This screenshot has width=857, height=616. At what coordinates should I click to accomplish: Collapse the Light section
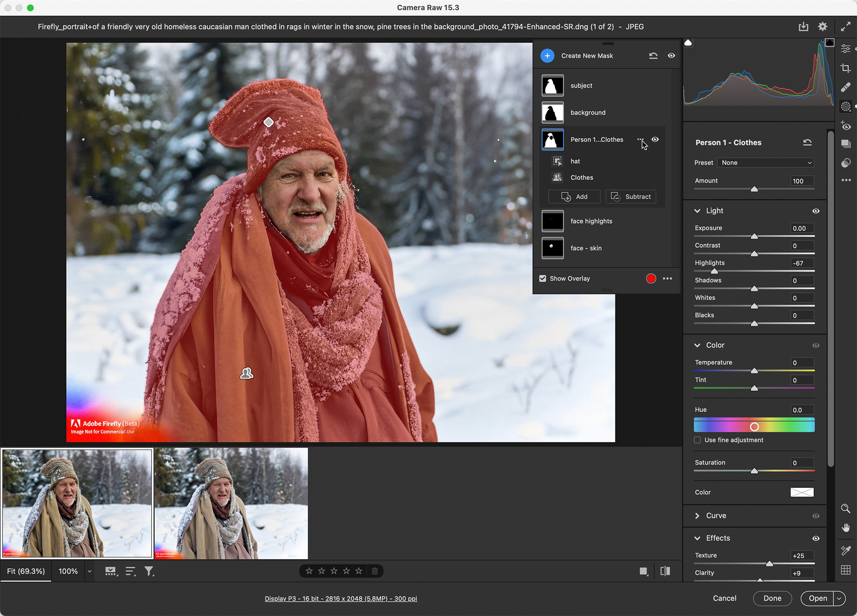tap(698, 211)
